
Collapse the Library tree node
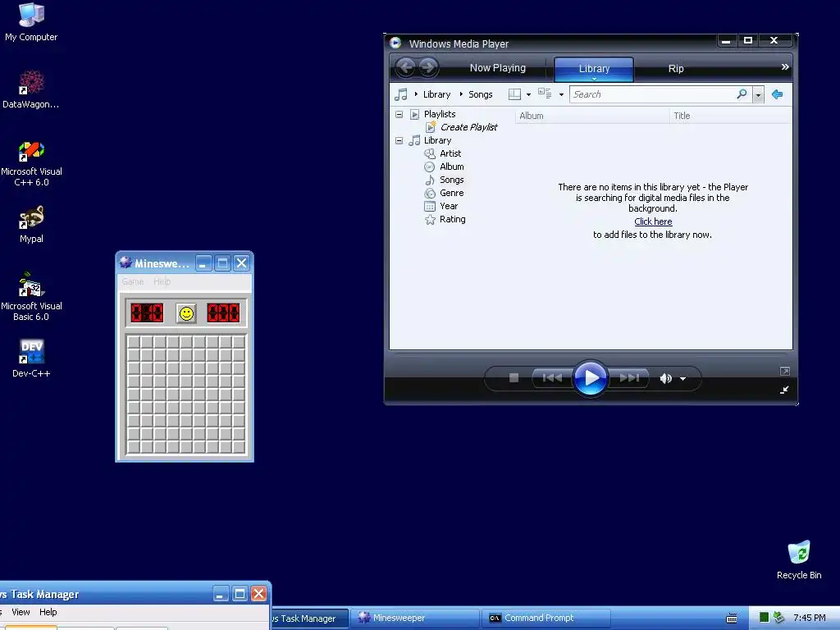tap(399, 140)
